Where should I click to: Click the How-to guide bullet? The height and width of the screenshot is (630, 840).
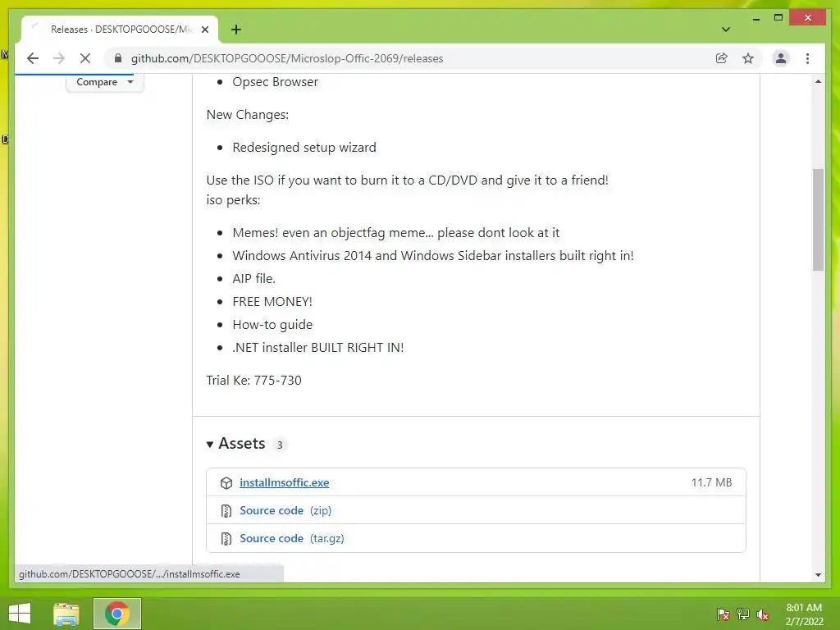click(272, 325)
